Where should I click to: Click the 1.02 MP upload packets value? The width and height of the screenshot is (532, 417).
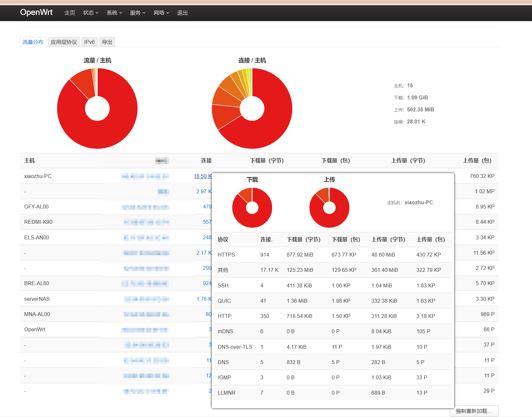pyautogui.click(x=485, y=191)
